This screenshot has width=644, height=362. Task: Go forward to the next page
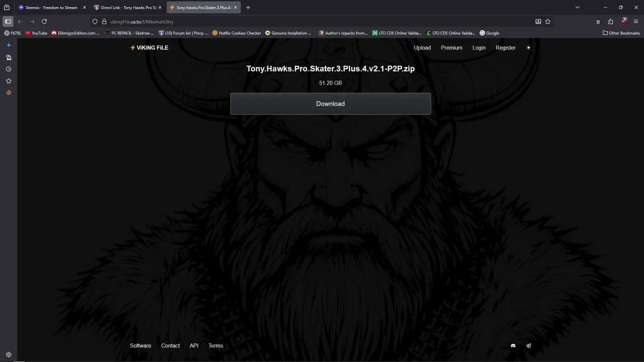[32, 22]
